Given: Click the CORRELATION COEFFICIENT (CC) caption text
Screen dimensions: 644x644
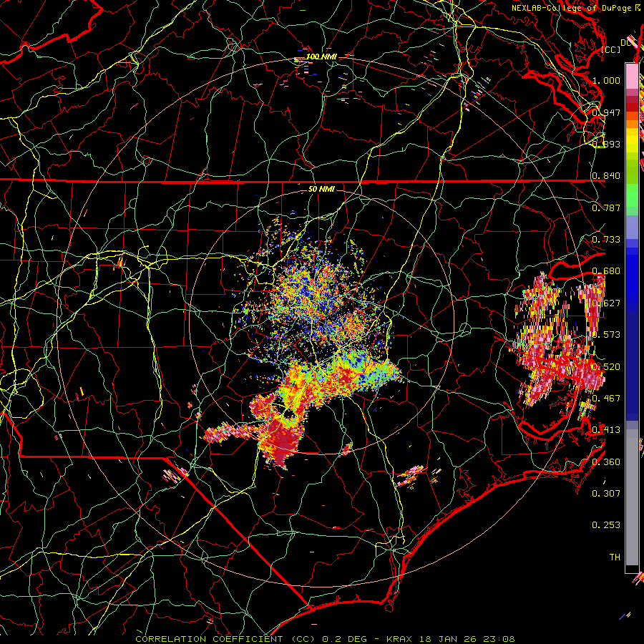Looking at the screenshot, I should coord(225,639).
